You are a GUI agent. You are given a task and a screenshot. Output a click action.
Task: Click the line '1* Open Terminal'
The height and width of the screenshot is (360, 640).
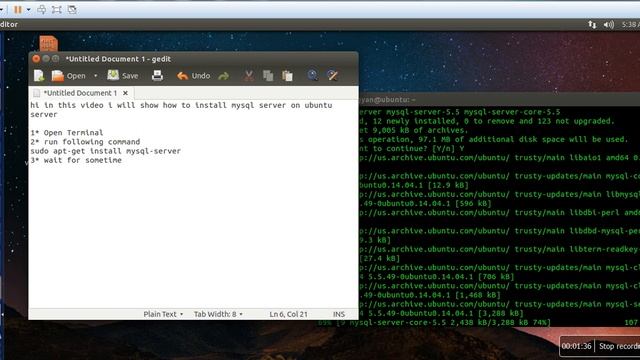(67, 133)
